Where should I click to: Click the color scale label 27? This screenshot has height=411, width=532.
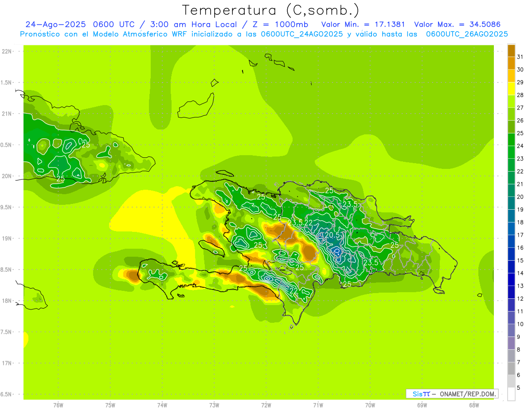pos(520,108)
